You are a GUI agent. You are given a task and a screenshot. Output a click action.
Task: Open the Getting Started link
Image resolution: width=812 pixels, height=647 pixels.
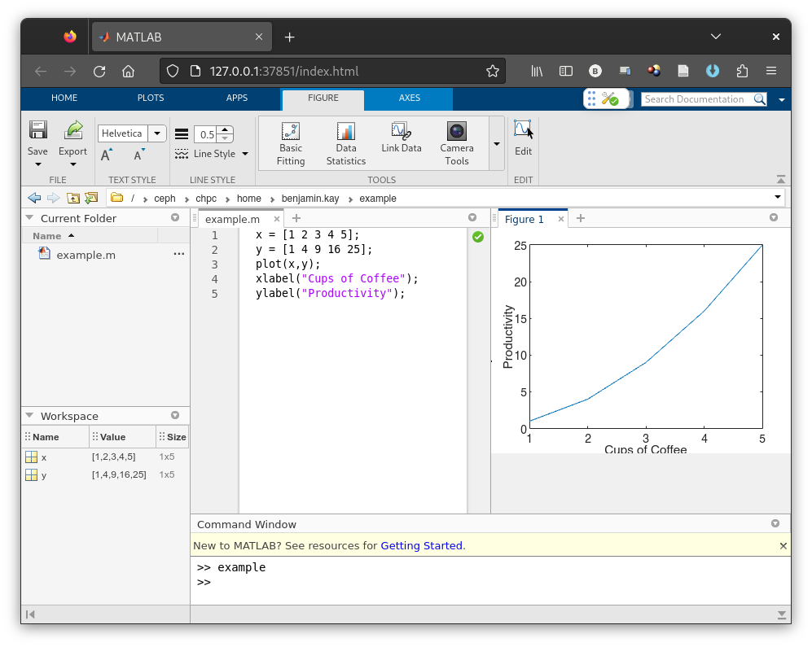pyautogui.click(x=421, y=545)
